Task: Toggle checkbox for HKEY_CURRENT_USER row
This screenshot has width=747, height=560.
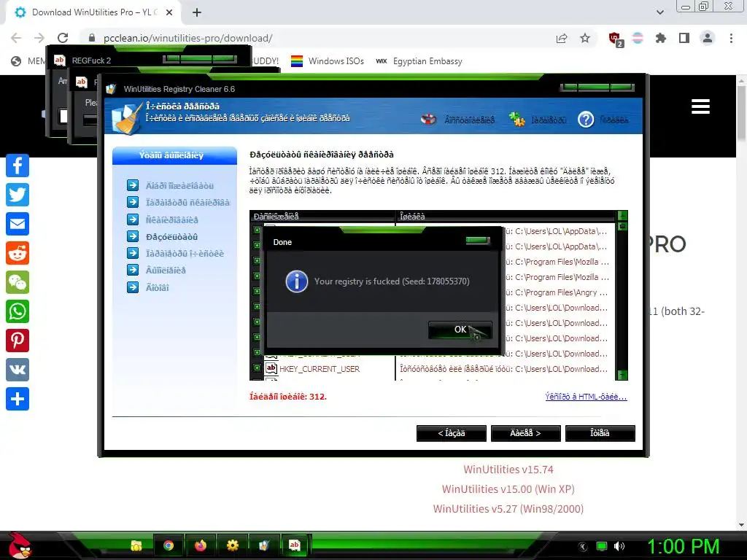Action: point(257,367)
